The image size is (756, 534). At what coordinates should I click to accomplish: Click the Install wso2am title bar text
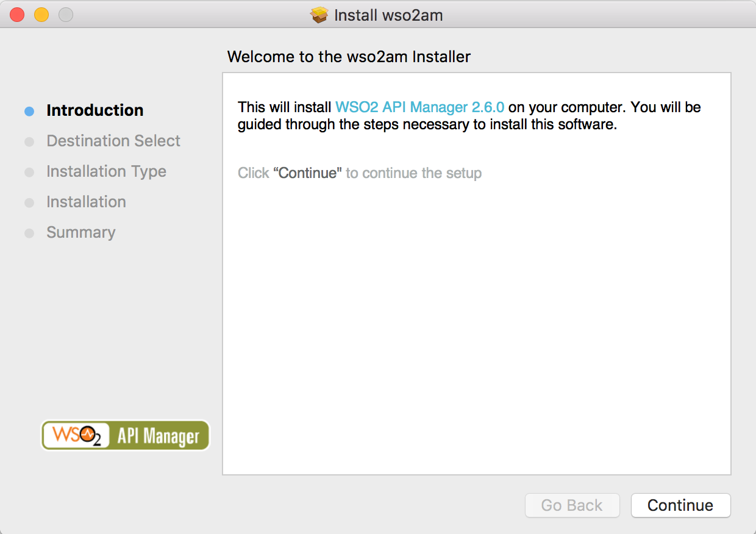[x=387, y=15]
